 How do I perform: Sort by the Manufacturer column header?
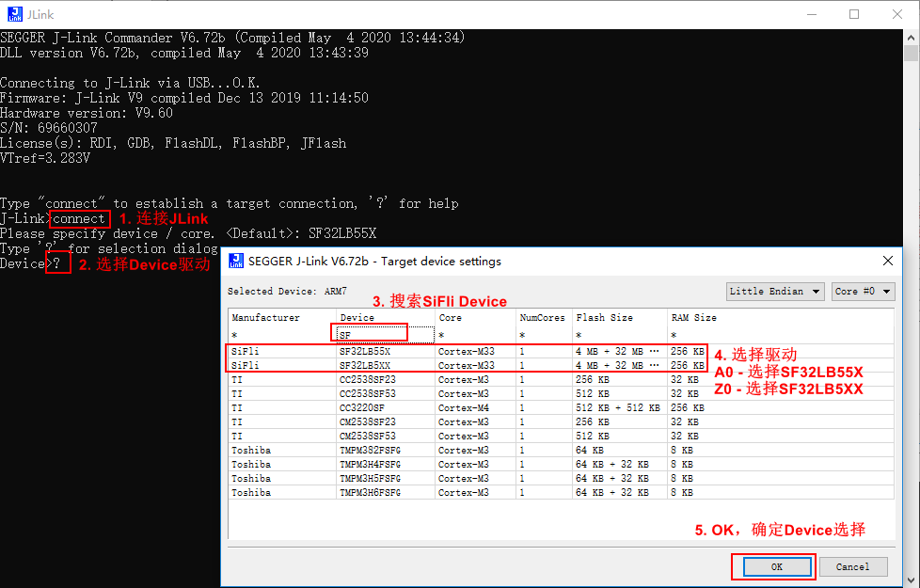[x=280, y=318]
